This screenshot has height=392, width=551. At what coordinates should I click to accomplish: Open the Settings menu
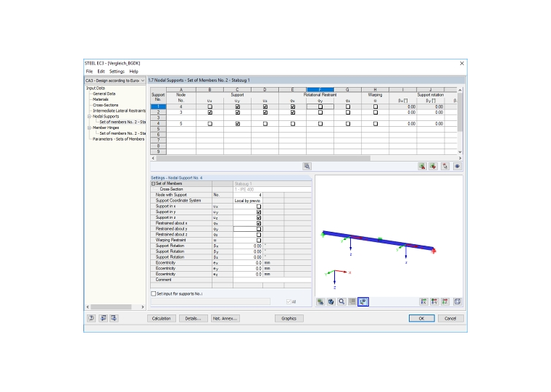click(117, 71)
